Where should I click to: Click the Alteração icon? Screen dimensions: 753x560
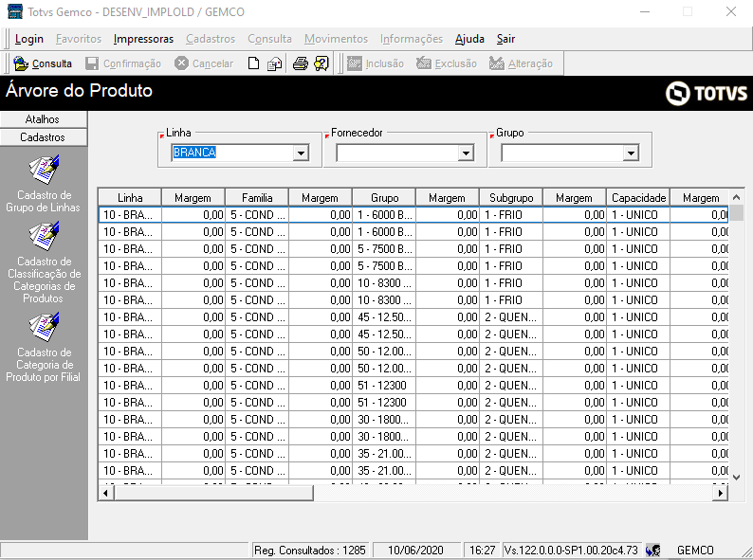click(497, 63)
